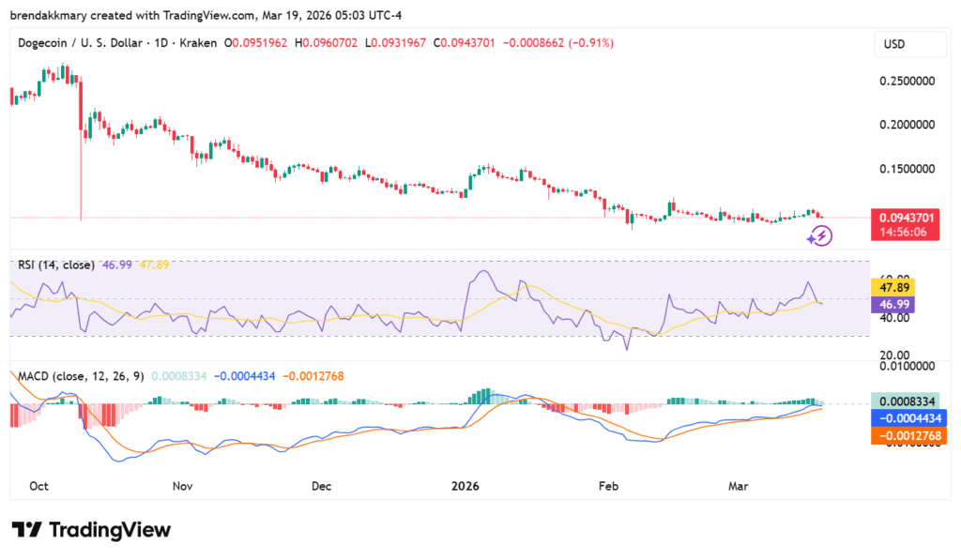This screenshot has width=961, height=560.
Task: Click the purple lightning quick-trade icon
Action: click(822, 235)
